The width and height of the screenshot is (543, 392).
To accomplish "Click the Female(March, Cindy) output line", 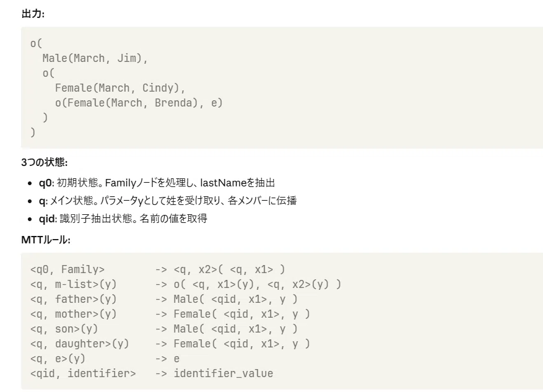I will (120, 88).
